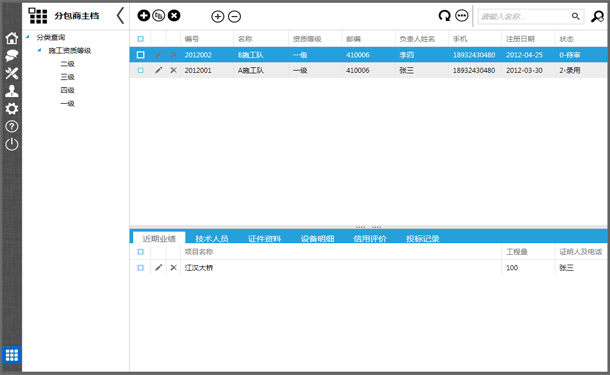Select 施工资质等级 tree item
The width and height of the screenshot is (610, 375).
click(70, 51)
